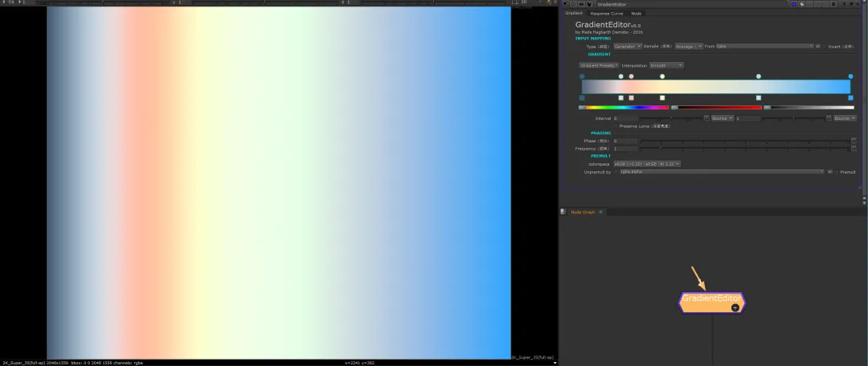868x366 pixels.
Task: Open the question mark help icon
Action: pos(844,4)
